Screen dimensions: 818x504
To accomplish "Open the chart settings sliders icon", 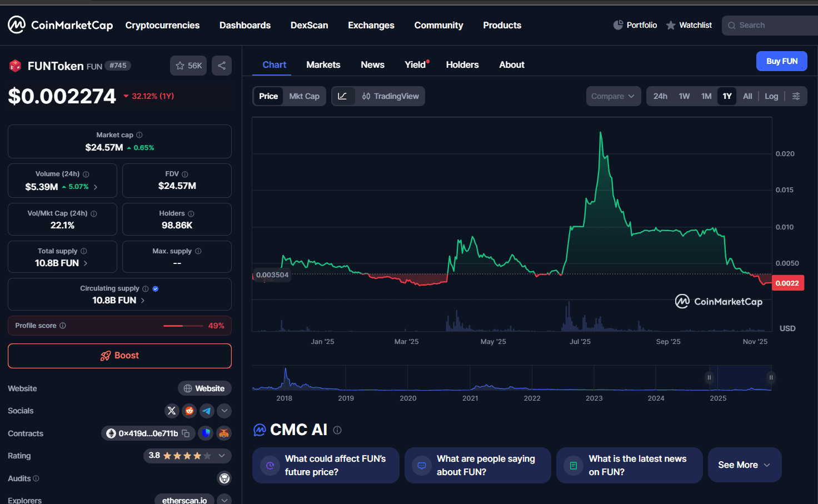I will point(796,96).
